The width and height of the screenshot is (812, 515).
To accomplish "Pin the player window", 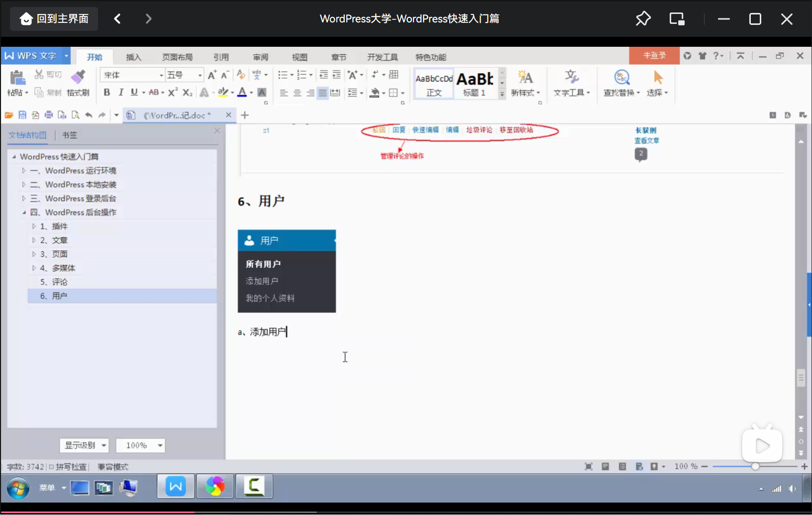I will 643,19.
